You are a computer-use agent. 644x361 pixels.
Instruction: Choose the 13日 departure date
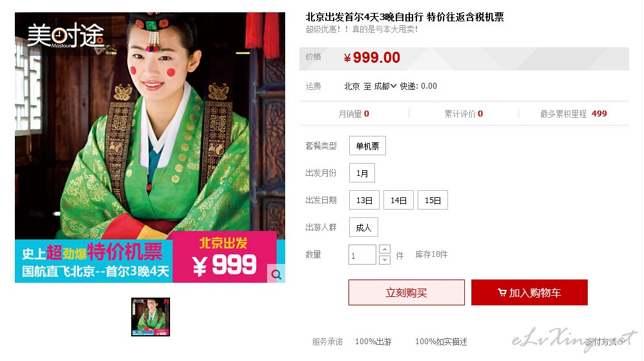click(x=364, y=200)
